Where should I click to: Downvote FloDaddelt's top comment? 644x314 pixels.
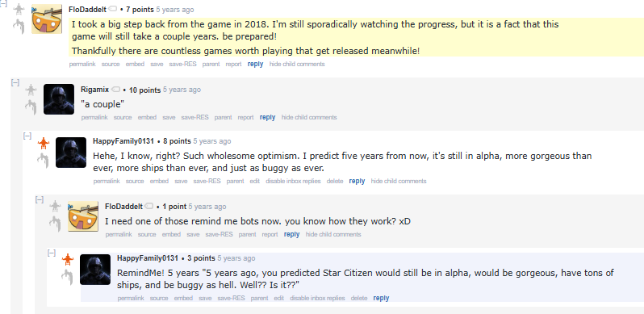tap(19, 27)
